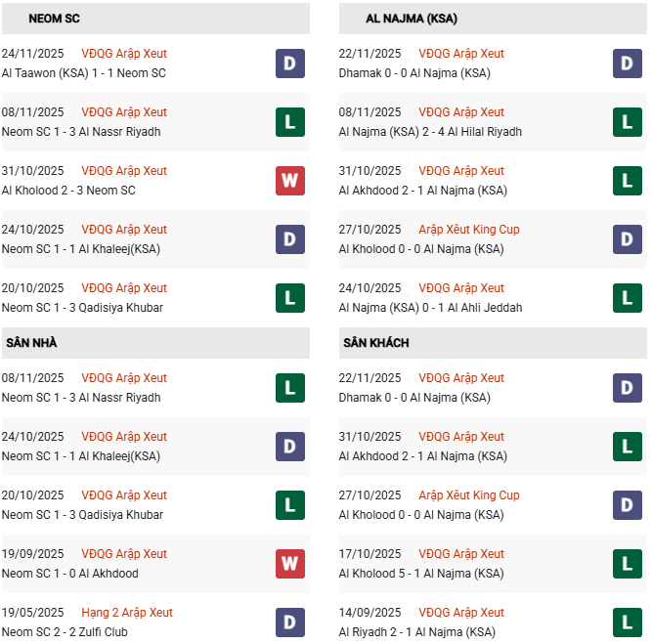Select the NEOM SC section header

pyautogui.click(x=55, y=19)
